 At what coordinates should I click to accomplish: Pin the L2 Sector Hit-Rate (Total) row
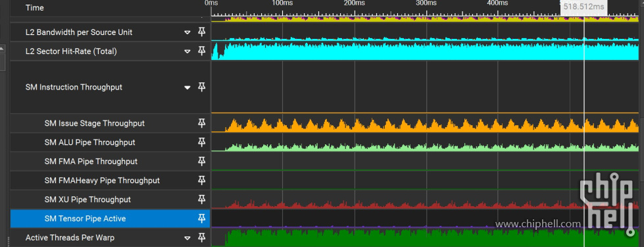pos(202,51)
